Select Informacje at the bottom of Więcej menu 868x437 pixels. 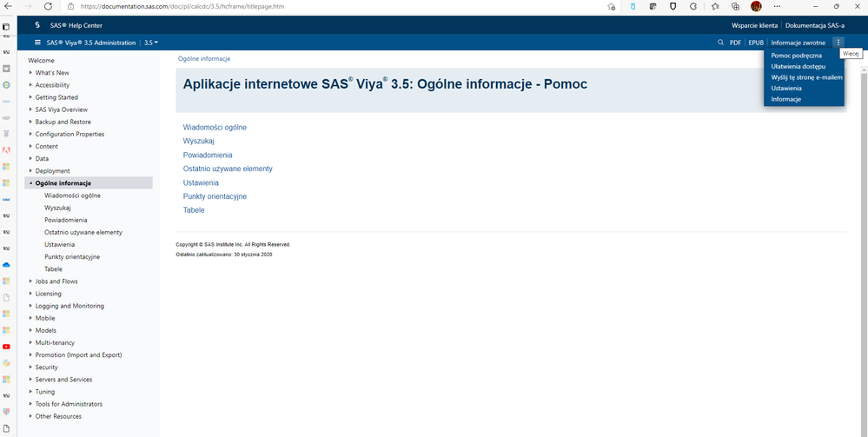pyautogui.click(x=786, y=99)
